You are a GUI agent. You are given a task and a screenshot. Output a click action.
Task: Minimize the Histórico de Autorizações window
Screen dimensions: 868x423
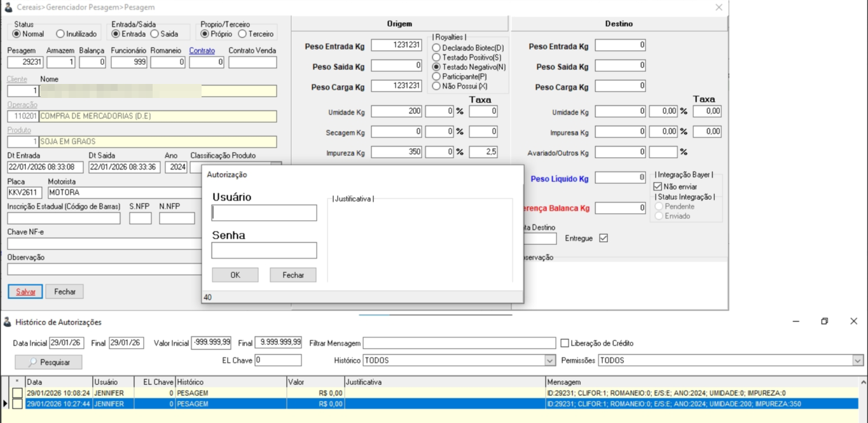coord(796,321)
